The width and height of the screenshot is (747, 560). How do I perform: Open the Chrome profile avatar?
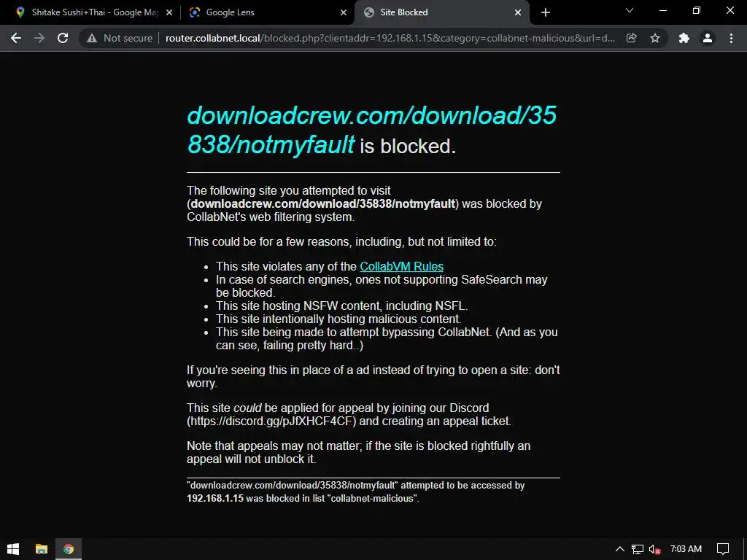coord(708,38)
